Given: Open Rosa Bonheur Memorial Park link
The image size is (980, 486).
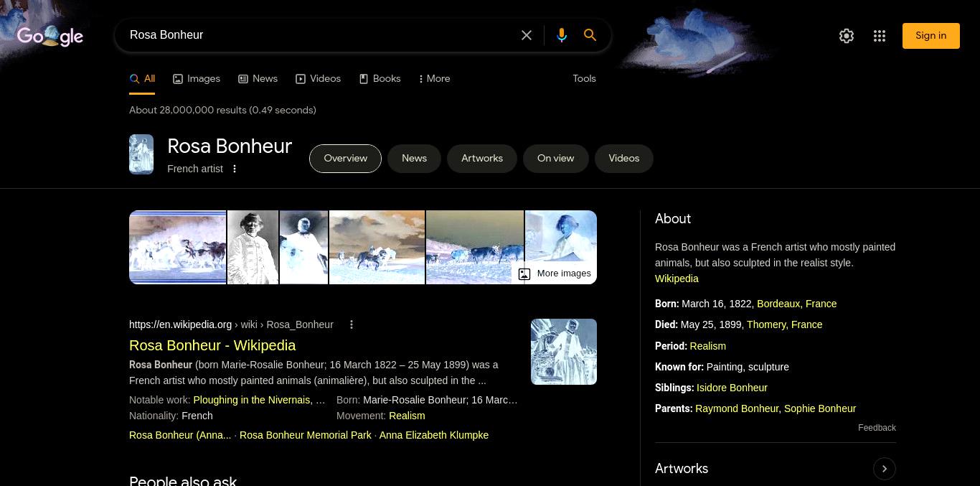Looking at the screenshot, I should coord(306,435).
